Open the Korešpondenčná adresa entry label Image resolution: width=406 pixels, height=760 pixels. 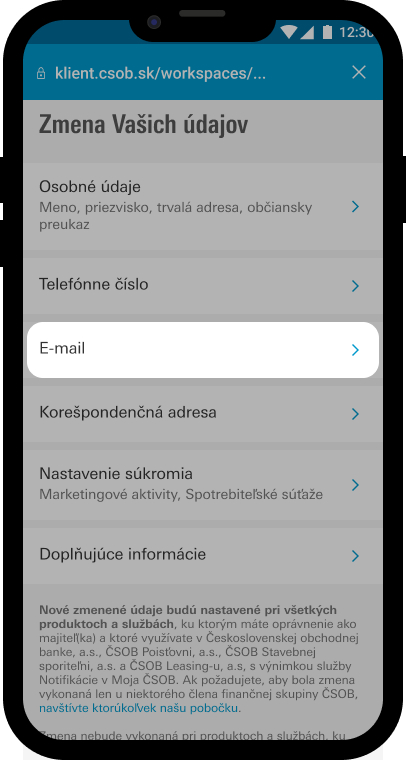pyautogui.click(x=128, y=413)
